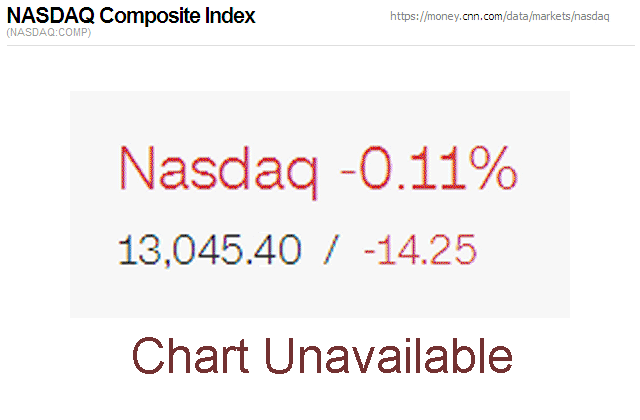Click the 13,045.40 index value
Screen dimensions: 640x420
[x=209, y=249]
